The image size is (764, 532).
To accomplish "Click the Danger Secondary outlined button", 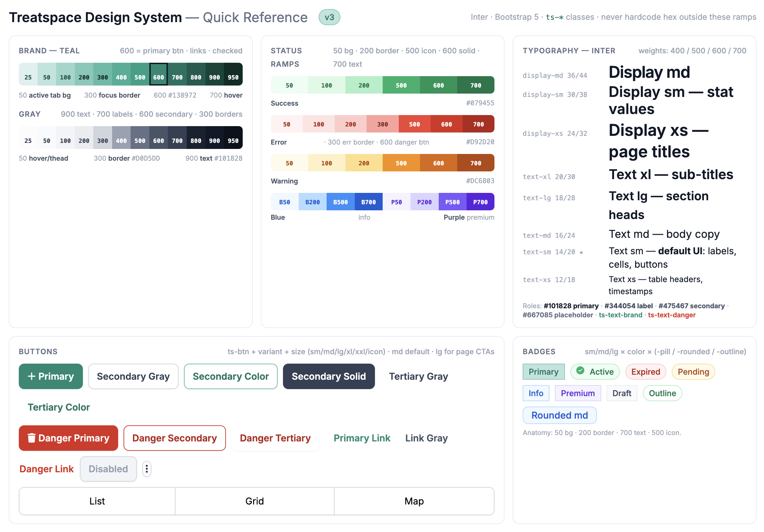I will (x=175, y=438).
